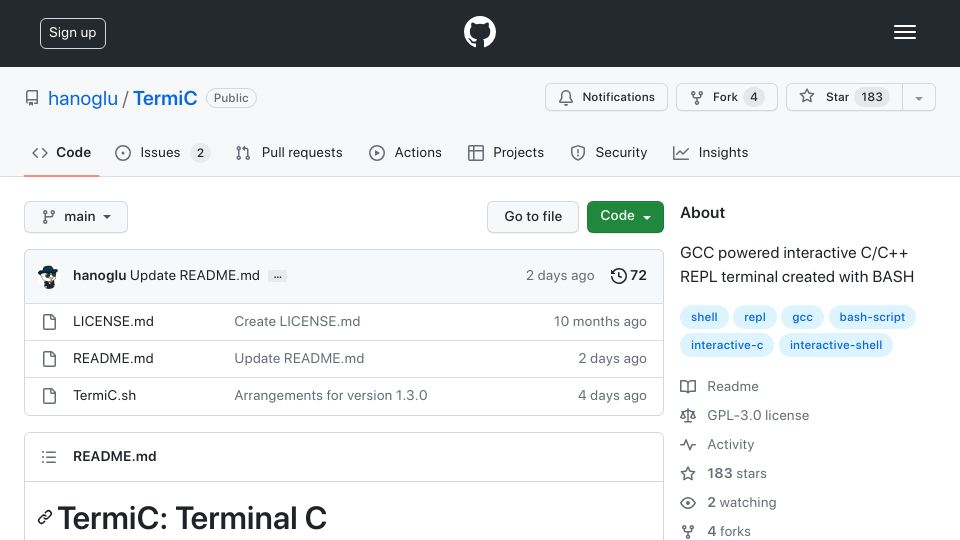Switch to the Issues tab
Image resolution: width=960 pixels, height=540 pixels.
coord(162,152)
